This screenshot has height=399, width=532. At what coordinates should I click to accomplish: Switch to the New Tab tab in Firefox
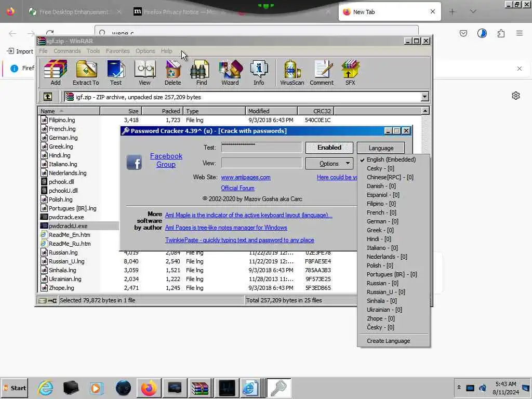tap(390, 12)
